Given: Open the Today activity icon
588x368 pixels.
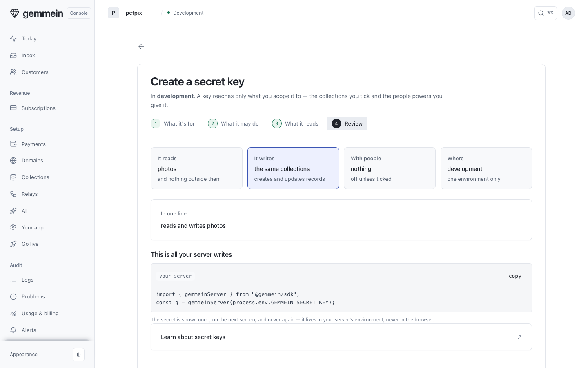Looking at the screenshot, I should click(13, 38).
